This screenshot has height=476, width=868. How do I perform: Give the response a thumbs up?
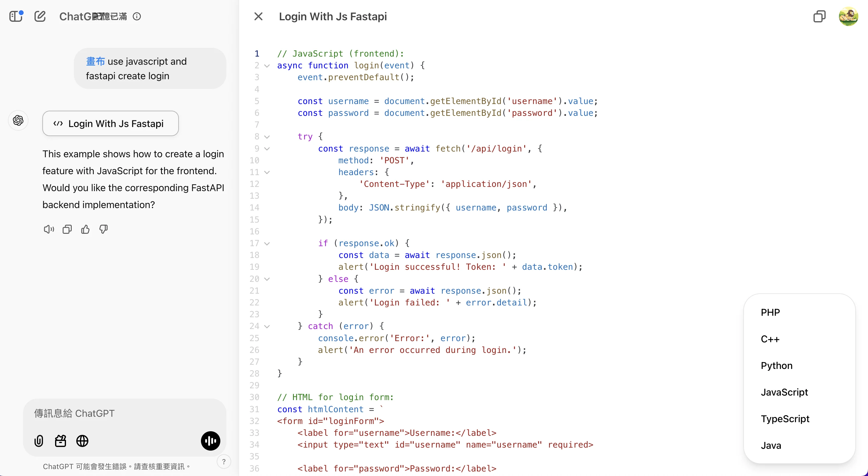(x=85, y=230)
